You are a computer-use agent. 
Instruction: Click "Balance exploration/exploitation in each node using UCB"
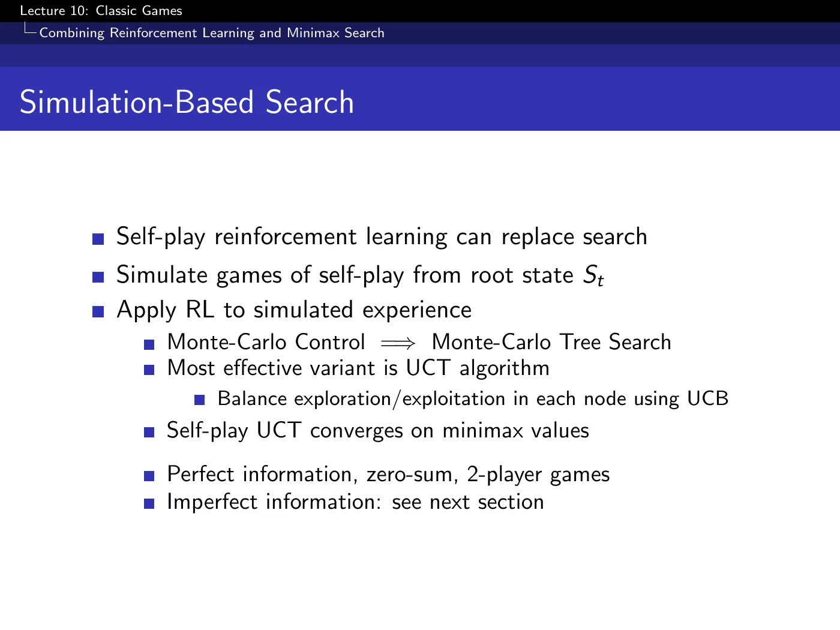pyautogui.click(x=473, y=399)
